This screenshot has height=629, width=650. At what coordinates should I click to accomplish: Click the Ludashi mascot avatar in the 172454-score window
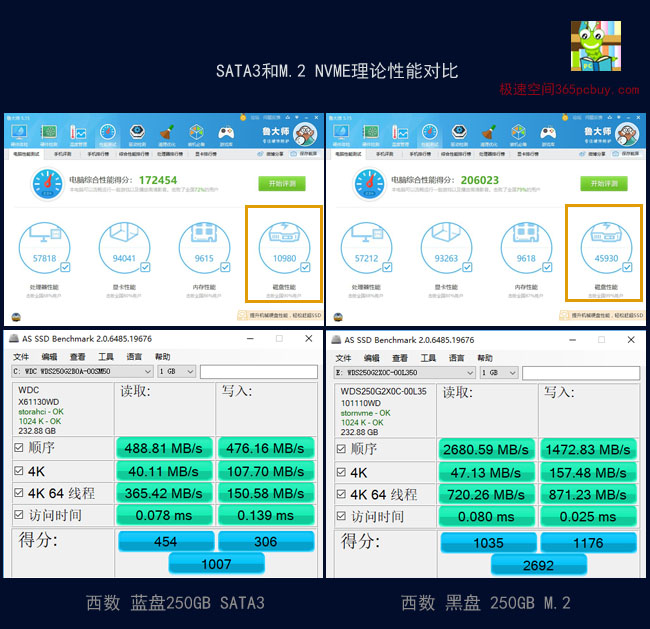[x=305, y=134]
